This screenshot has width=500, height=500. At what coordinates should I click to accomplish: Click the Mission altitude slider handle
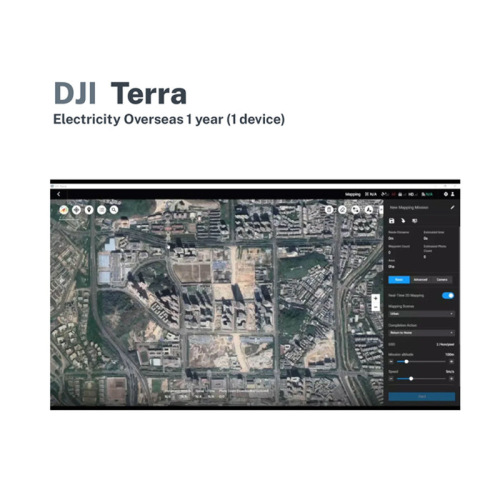coord(406,362)
